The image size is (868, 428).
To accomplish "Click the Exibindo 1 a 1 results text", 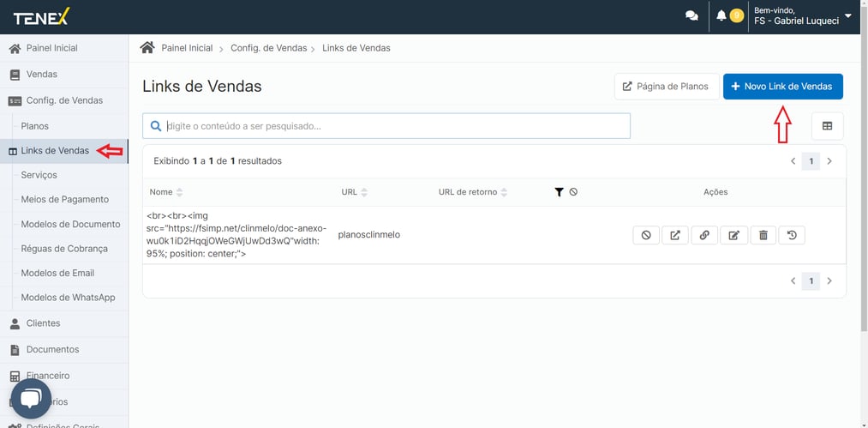I will pos(218,161).
